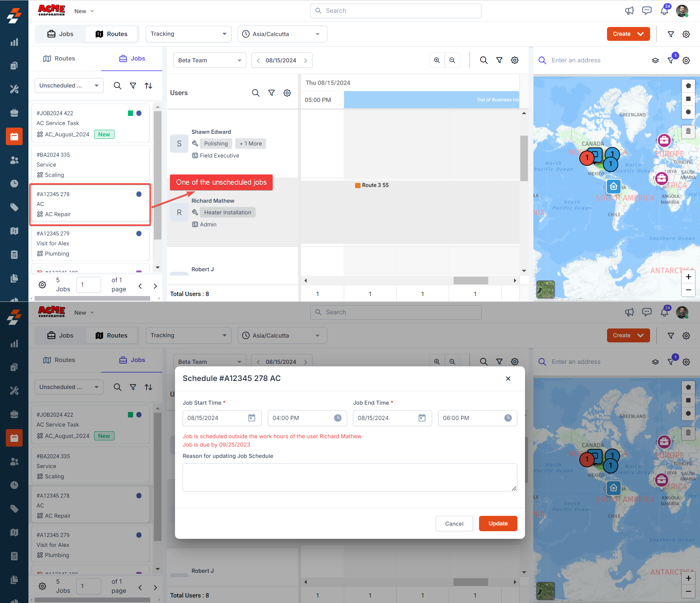
Task: Open the Job End date calendar picker
Action: point(422,418)
